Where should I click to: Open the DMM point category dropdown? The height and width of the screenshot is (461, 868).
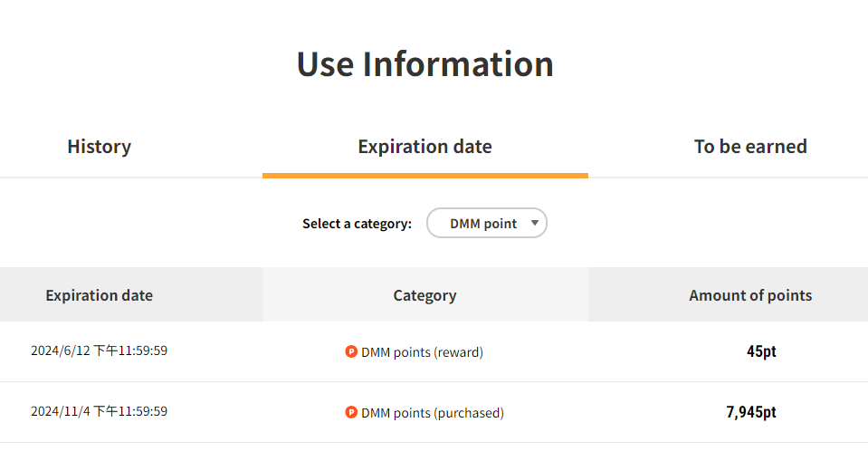point(487,224)
